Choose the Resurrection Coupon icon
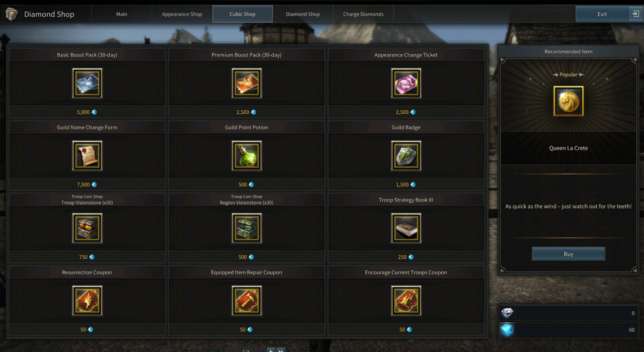Screen dimensions: 644x352 click(87, 301)
